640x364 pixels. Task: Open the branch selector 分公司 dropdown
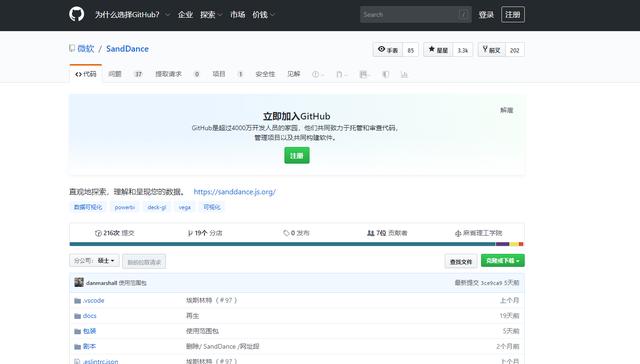[94, 261]
